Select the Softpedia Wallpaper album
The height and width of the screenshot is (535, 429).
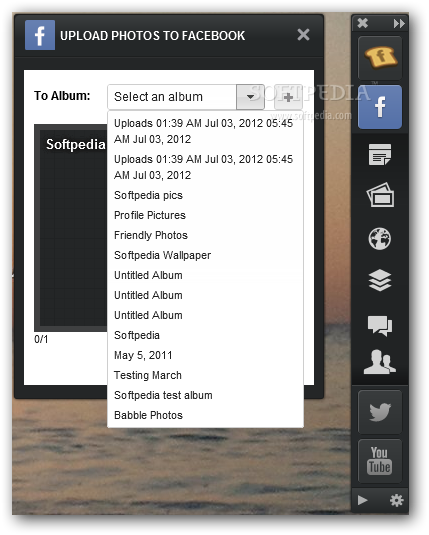(x=205, y=255)
